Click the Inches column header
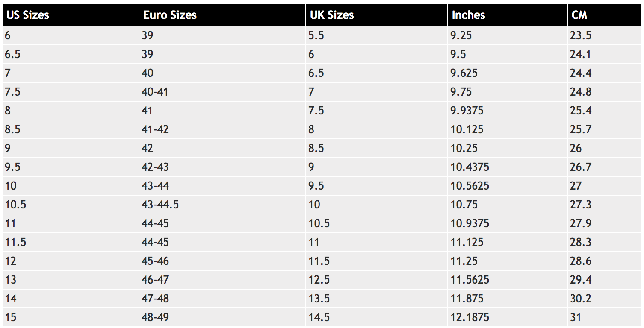 (468, 15)
